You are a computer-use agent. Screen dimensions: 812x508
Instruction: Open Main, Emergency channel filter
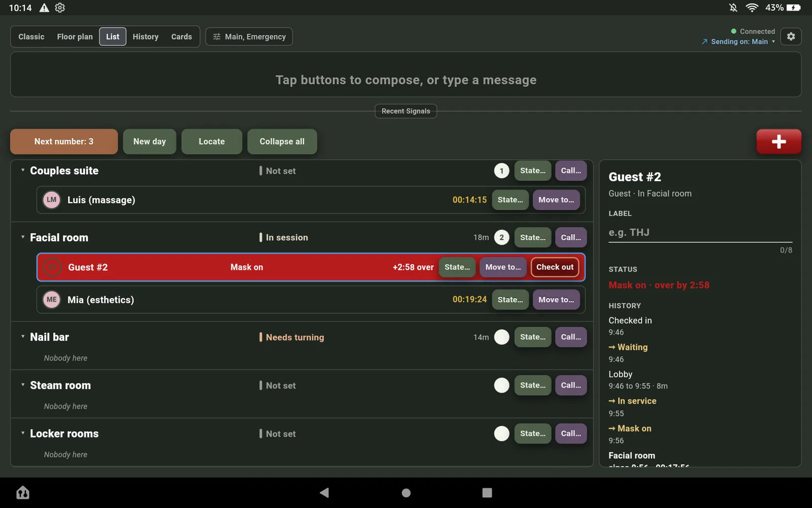(249, 37)
